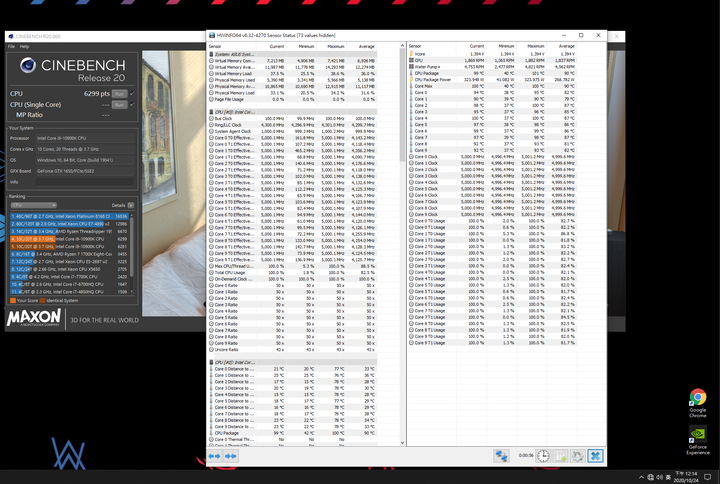Reset the HWiNFO elapsed time clock
This screenshot has width=720, height=484.
pos(543,456)
